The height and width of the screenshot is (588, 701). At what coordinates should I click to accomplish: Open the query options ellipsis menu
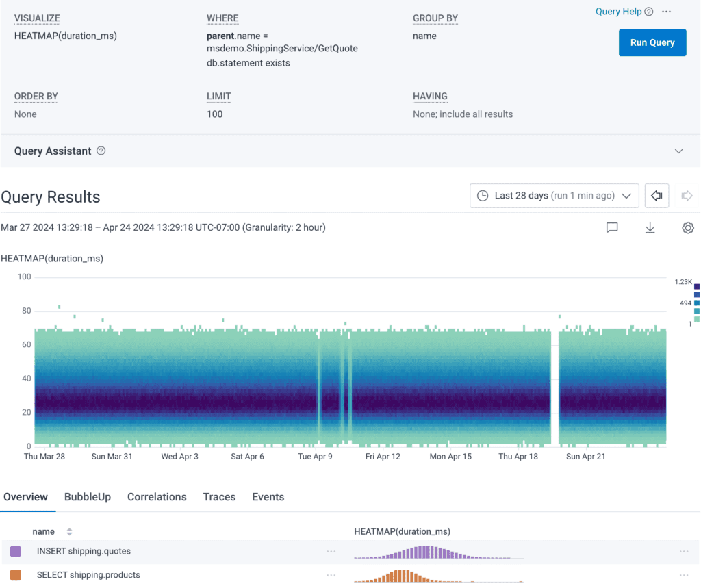[667, 12]
